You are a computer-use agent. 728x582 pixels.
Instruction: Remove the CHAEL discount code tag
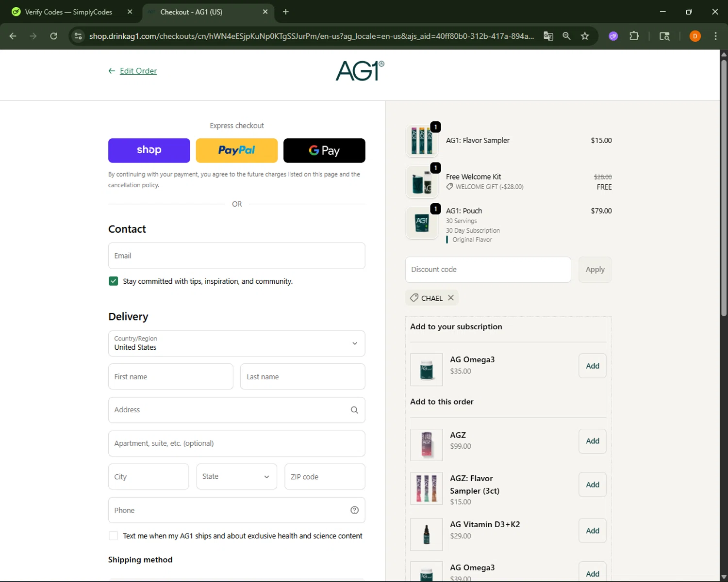pos(451,298)
